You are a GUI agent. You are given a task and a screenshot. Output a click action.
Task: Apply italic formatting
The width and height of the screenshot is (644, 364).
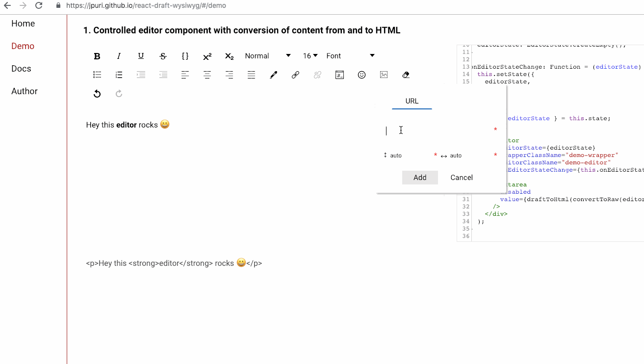click(119, 55)
